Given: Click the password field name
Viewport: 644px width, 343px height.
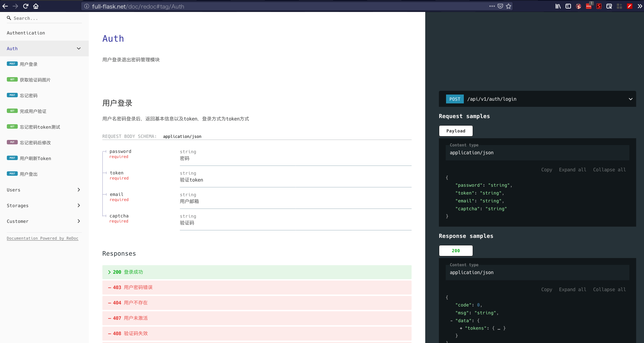Looking at the screenshot, I should click(120, 151).
